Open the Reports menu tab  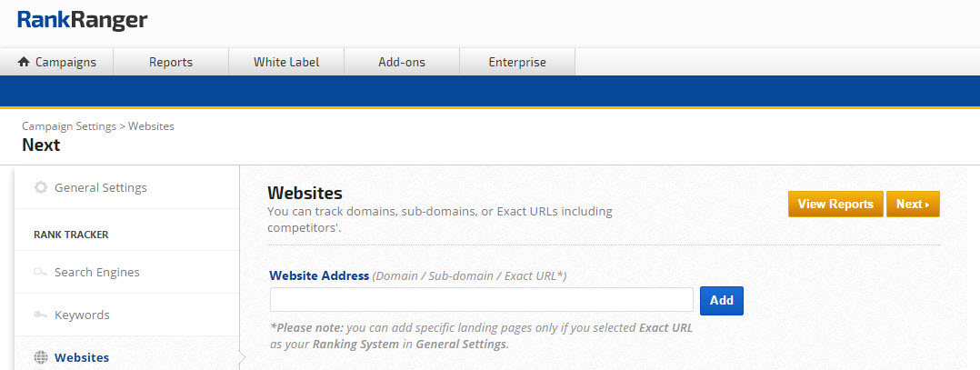tap(171, 63)
